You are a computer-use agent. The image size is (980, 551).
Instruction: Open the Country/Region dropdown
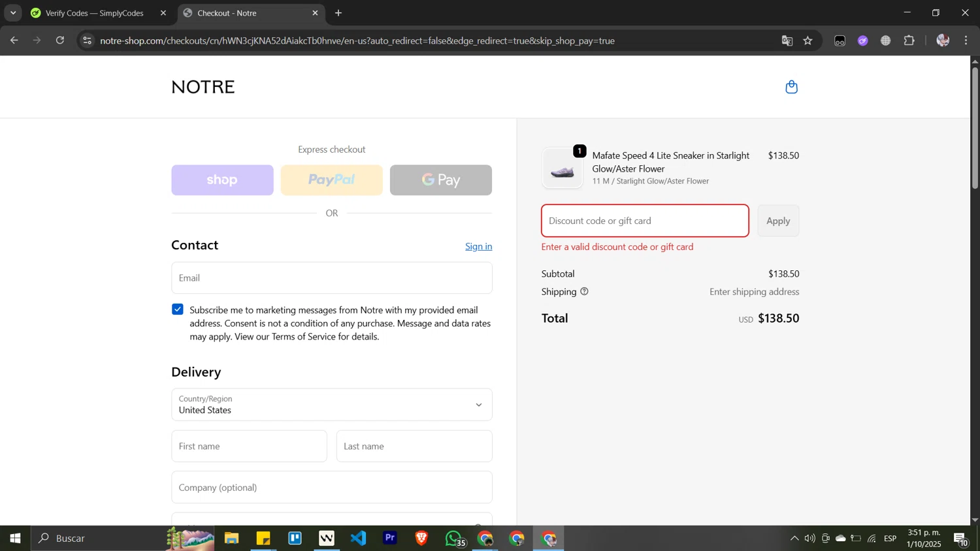click(x=332, y=405)
